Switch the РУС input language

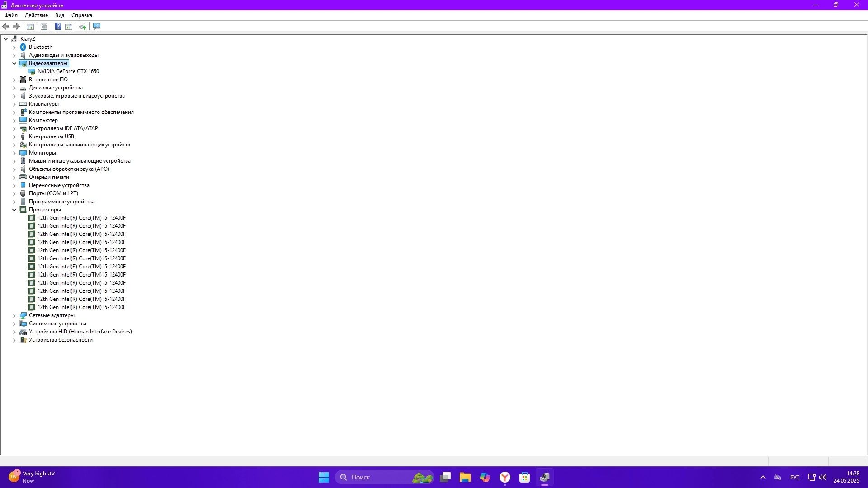(795, 477)
